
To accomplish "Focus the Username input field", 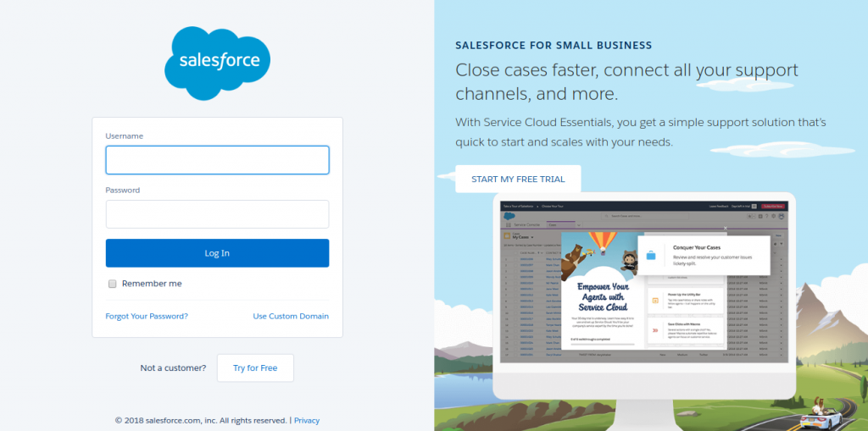I will (217, 160).
